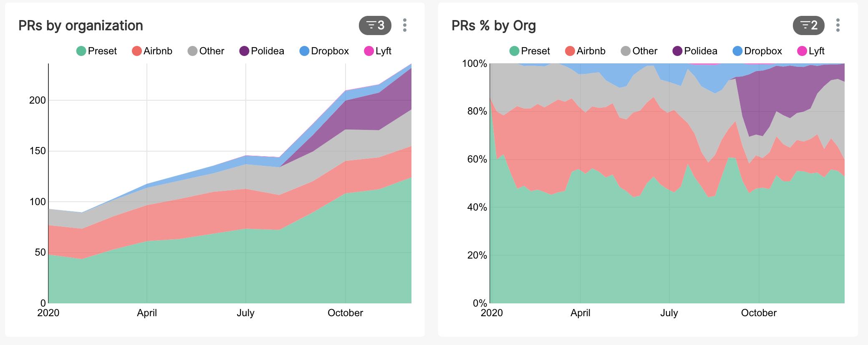Hide Lyft series in PRs by organization legend
This screenshot has height=345, width=868.
click(x=378, y=51)
